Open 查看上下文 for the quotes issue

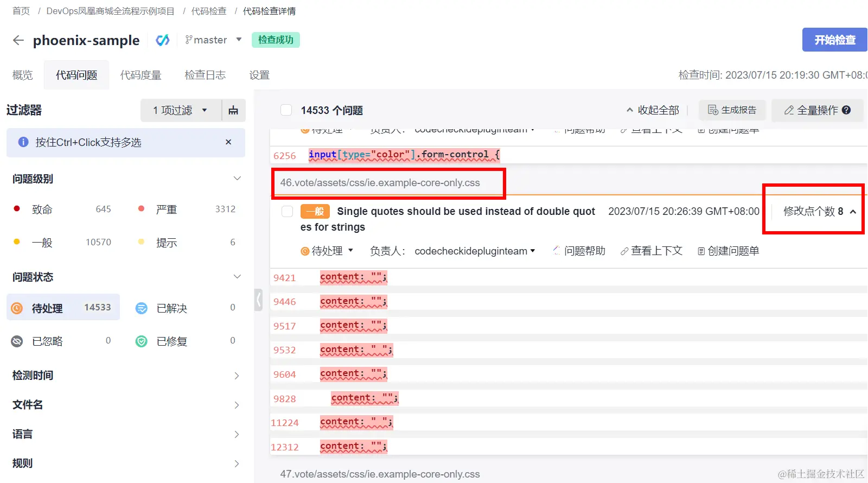(652, 251)
